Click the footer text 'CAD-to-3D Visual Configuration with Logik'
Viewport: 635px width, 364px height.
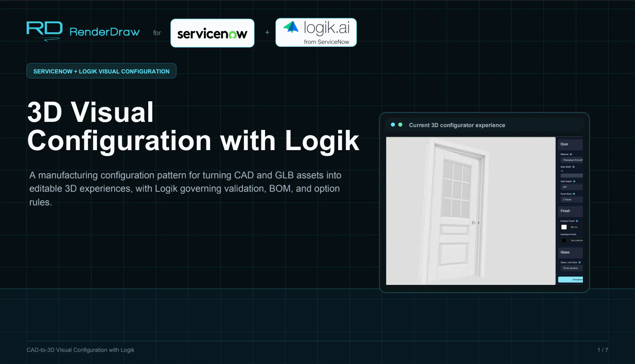pyautogui.click(x=80, y=350)
